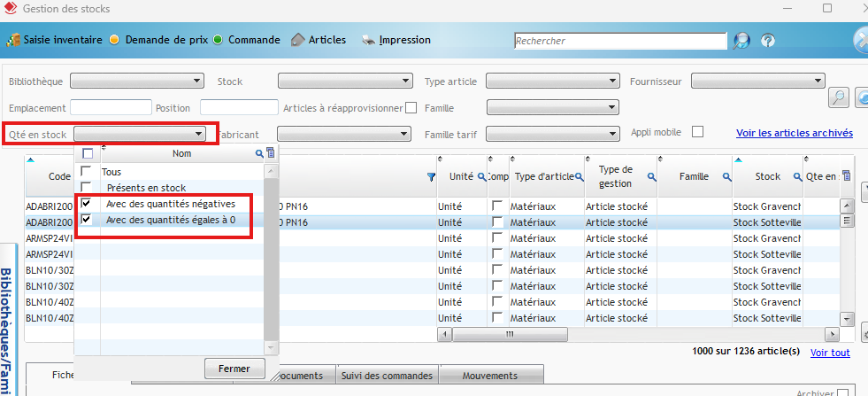868x396 pixels.
Task: Toggle the select-all checkbox in Nom header
Action: click(x=88, y=153)
